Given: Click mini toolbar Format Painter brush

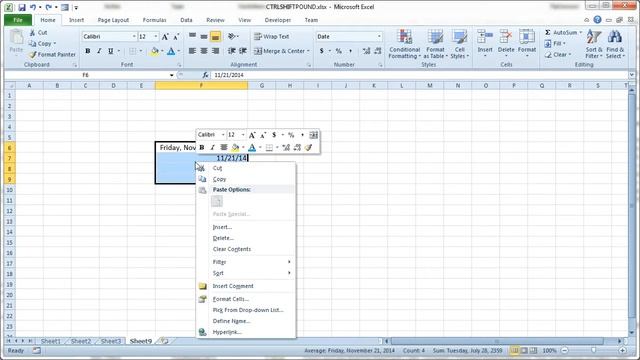Looking at the screenshot, I should point(309,147).
